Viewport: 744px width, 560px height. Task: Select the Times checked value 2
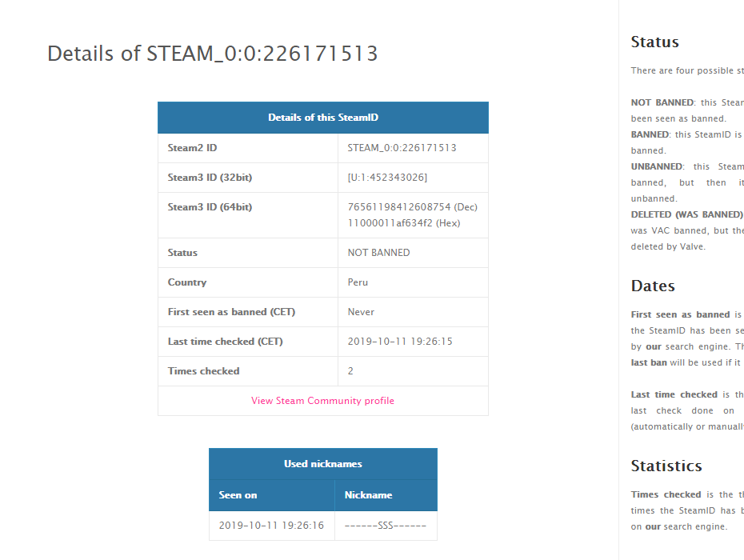350,371
